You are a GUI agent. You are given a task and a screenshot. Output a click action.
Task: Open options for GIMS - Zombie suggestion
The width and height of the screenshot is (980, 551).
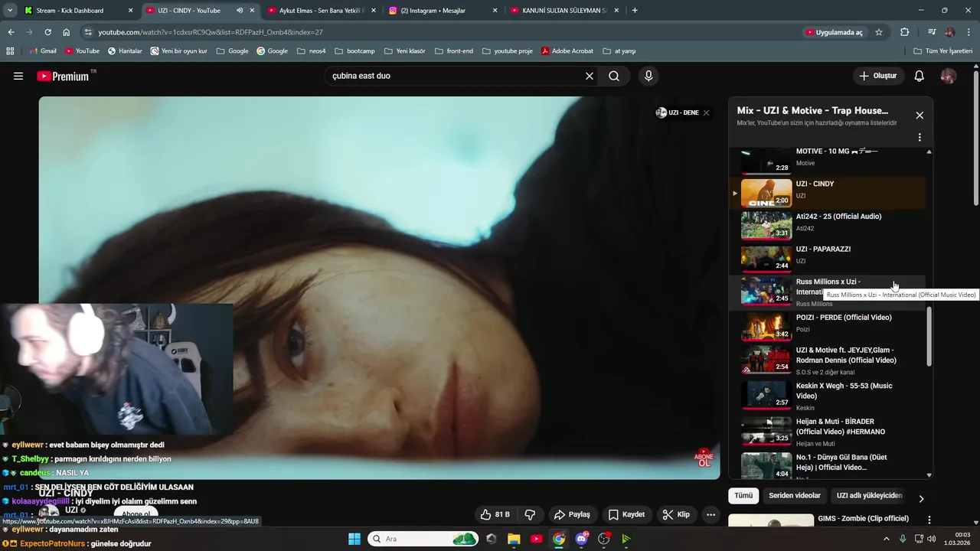(x=929, y=520)
